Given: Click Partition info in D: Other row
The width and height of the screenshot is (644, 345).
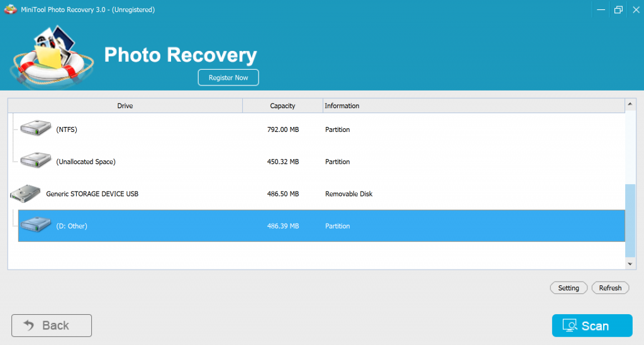Looking at the screenshot, I should (338, 226).
